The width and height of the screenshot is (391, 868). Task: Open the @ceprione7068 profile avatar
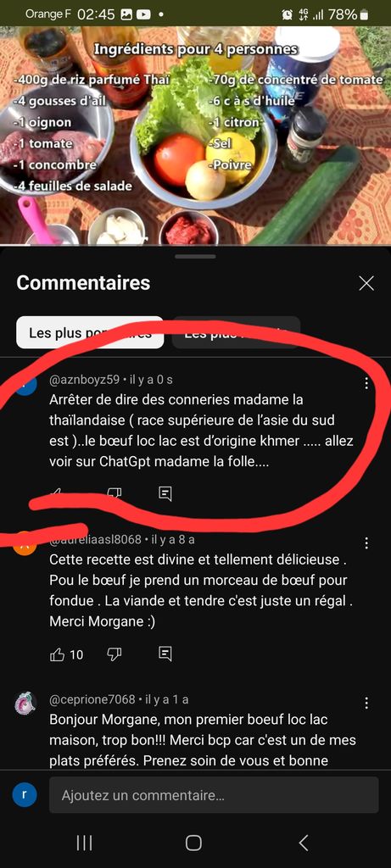(x=25, y=703)
